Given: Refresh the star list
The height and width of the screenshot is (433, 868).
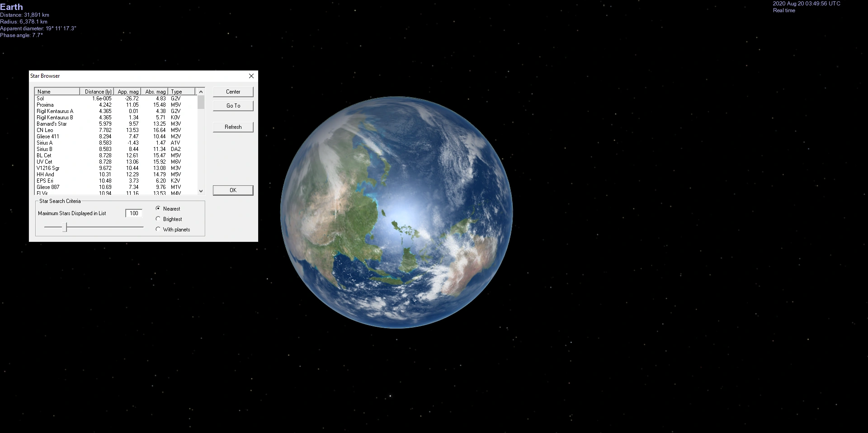Looking at the screenshot, I should tap(233, 127).
